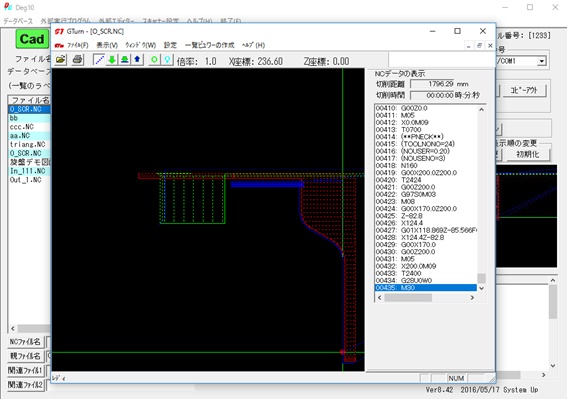Click Deg10 right panel scroll up arrow
Viewport: 567px width, 399px height.
click(x=553, y=280)
